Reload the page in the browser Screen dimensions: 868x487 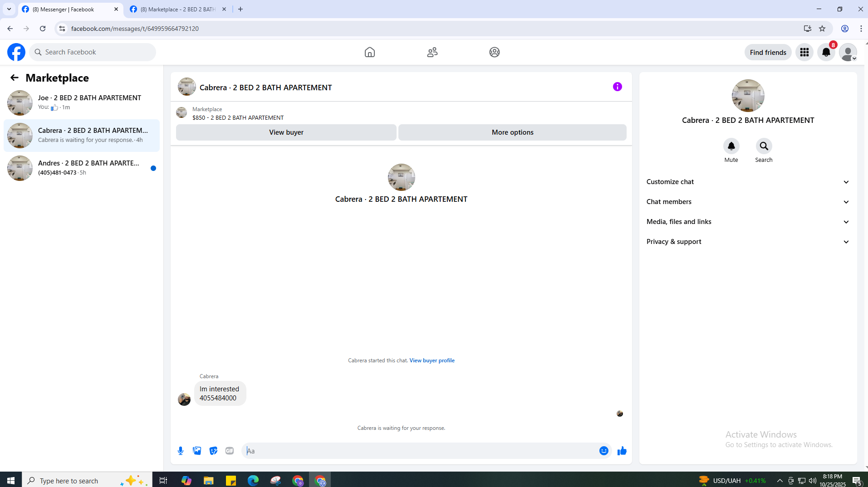(x=43, y=29)
